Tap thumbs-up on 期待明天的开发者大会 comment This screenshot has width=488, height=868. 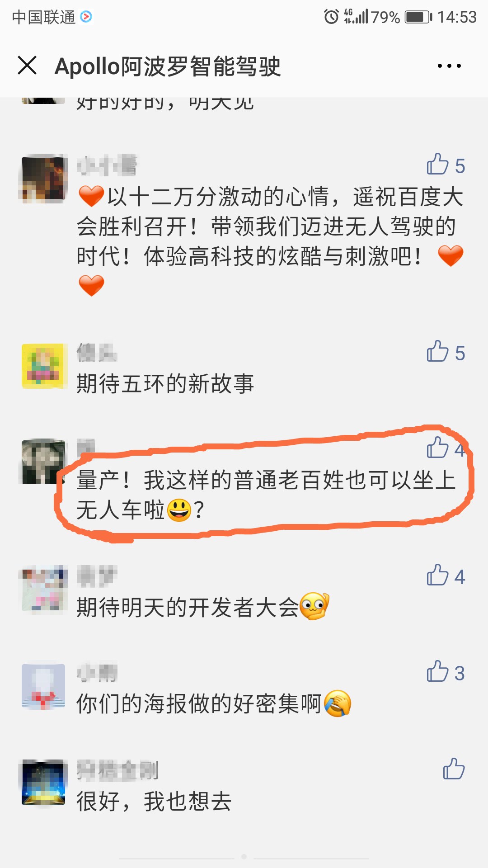(x=446, y=576)
